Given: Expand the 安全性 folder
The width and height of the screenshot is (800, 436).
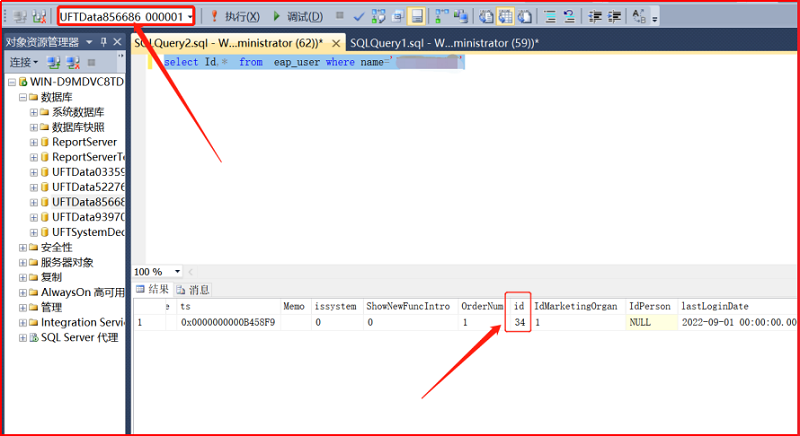Looking at the screenshot, I should click(x=22, y=247).
